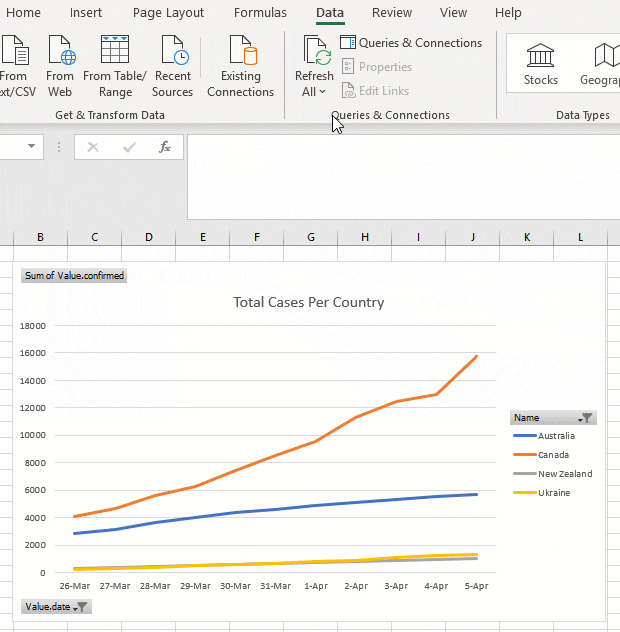The image size is (620, 632).
Task: Select column I header
Action: click(418, 237)
